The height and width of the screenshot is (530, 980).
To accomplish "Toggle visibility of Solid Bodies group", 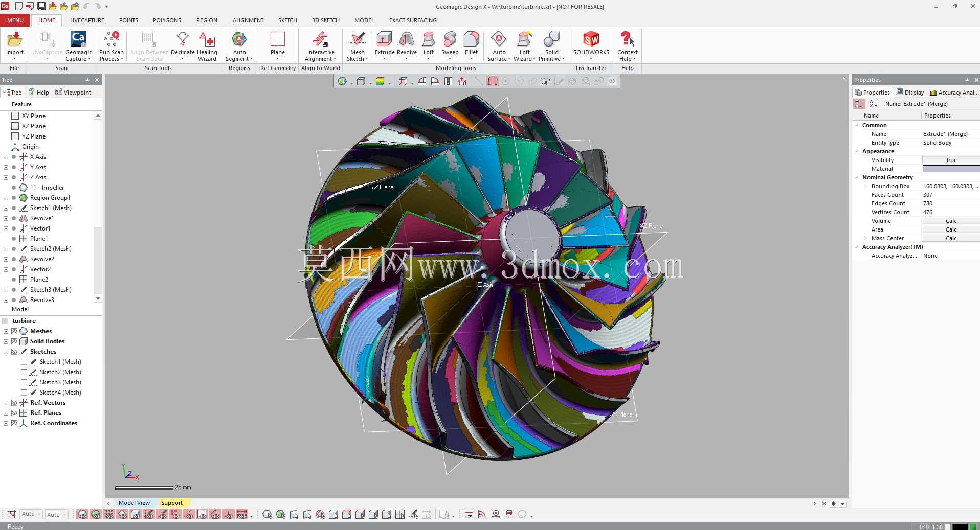I will pos(14,341).
